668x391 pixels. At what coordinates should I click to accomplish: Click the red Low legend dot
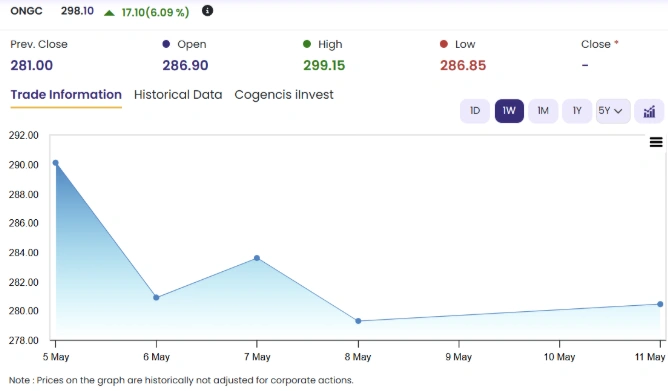pos(443,44)
